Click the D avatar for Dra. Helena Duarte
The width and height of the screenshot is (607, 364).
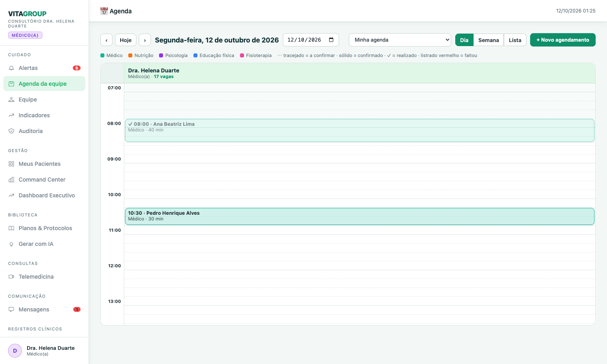click(x=15, y=351)
